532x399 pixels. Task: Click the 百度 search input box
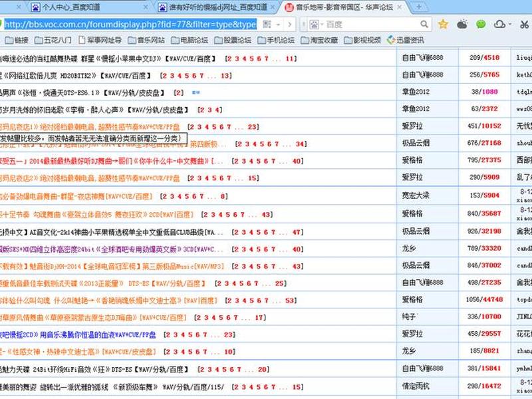point(372,25)
